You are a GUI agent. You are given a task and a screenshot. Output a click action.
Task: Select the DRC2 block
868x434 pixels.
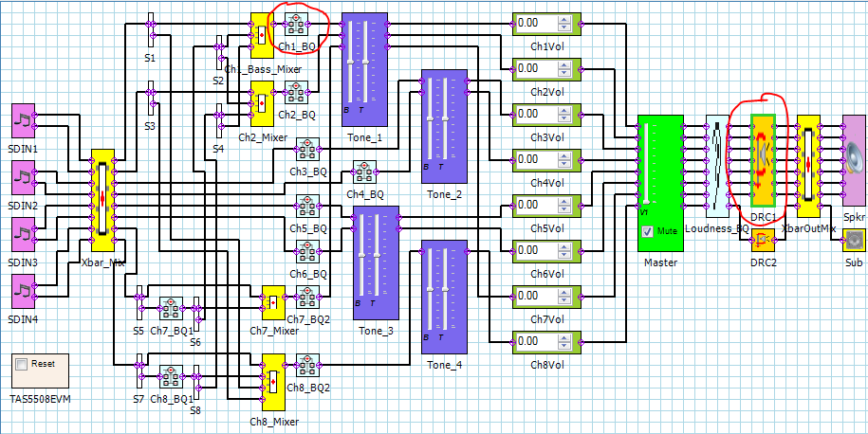(x=763, y=240)
